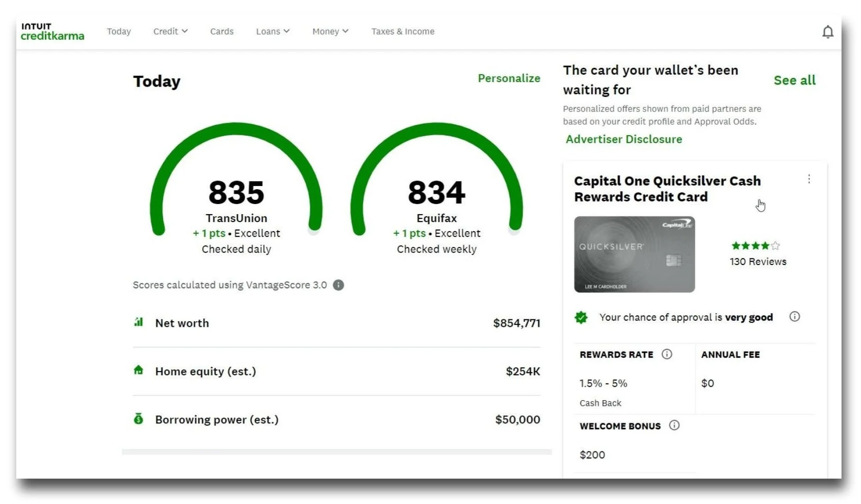The image size is (861, 504).
Task: Click the Net worth chart icon
Action: pyautogui.click(x=138, y=322)
